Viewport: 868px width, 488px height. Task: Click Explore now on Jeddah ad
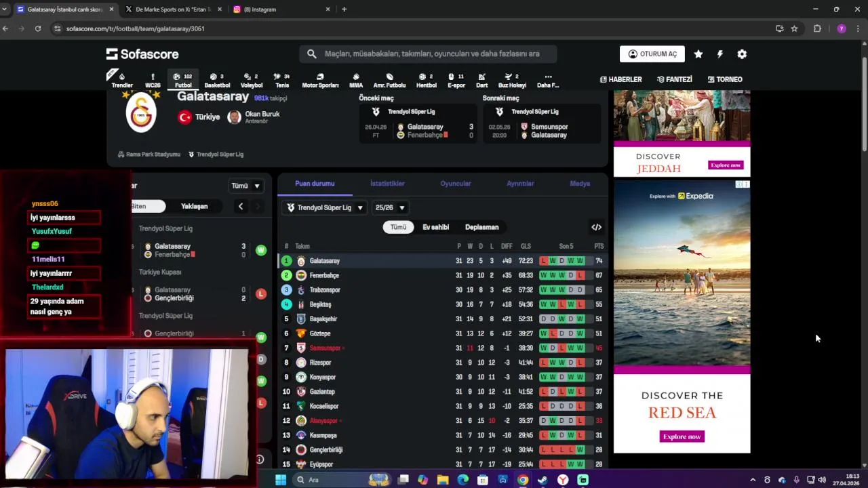point(726,165)
